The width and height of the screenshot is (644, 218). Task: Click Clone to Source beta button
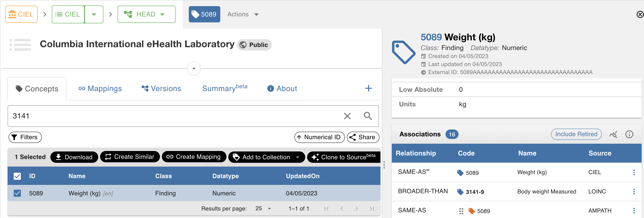pos(344,157)
